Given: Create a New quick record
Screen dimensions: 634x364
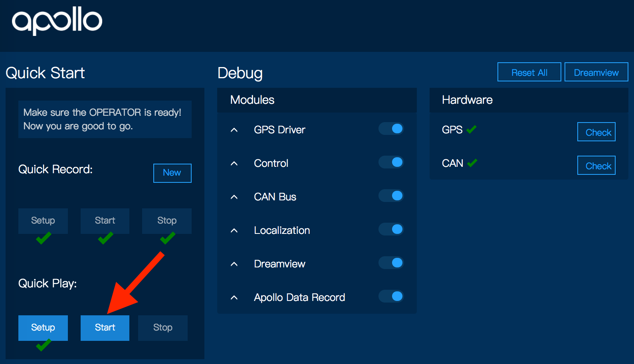Looking at the screenshot, I should coord(172,173).
